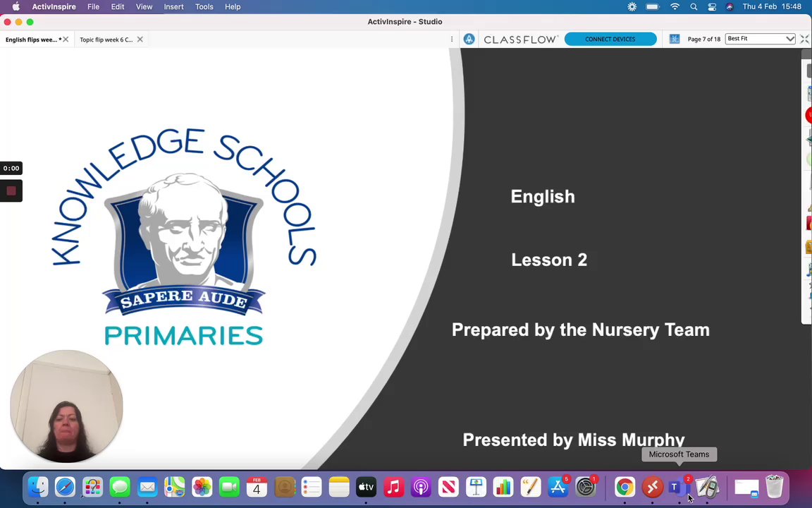812x508 pixels.
Task: Open Microsoft Teams from the dock
Action: (x=679, y=488)
